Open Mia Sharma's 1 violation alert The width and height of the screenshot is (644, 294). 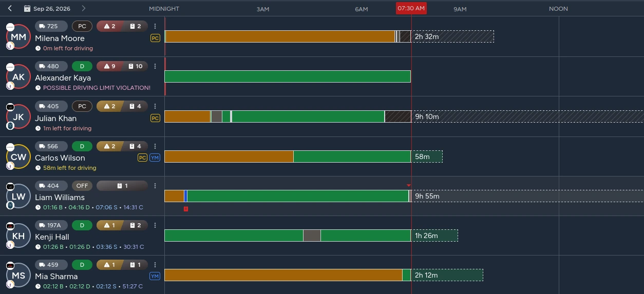point(109,265)
